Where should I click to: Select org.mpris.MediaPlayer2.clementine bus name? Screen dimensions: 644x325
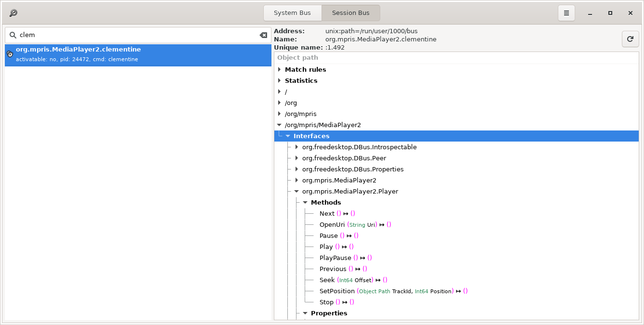[138, 55]
